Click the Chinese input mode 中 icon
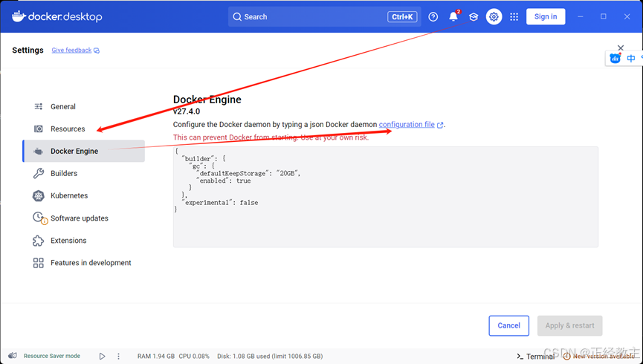Screen dimensions: 643x364 (x=631, y=58)
